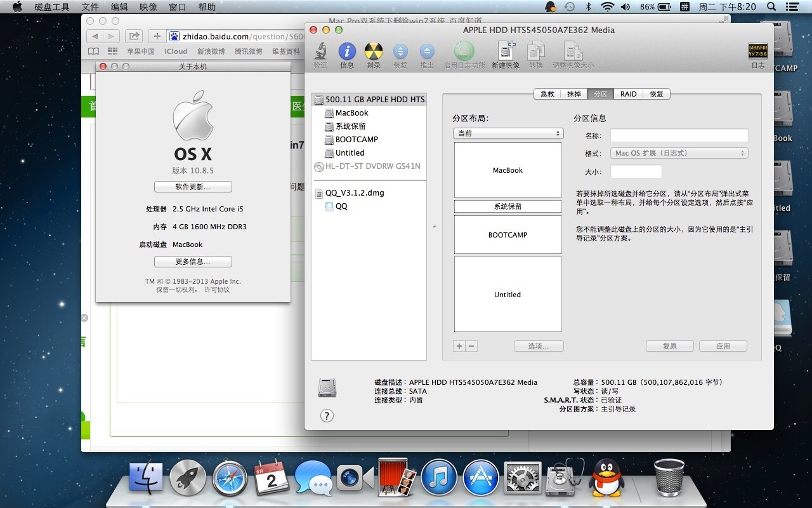Click the add partition plus button
Viewport: 812px width, 508px height.
pos(459,346)
